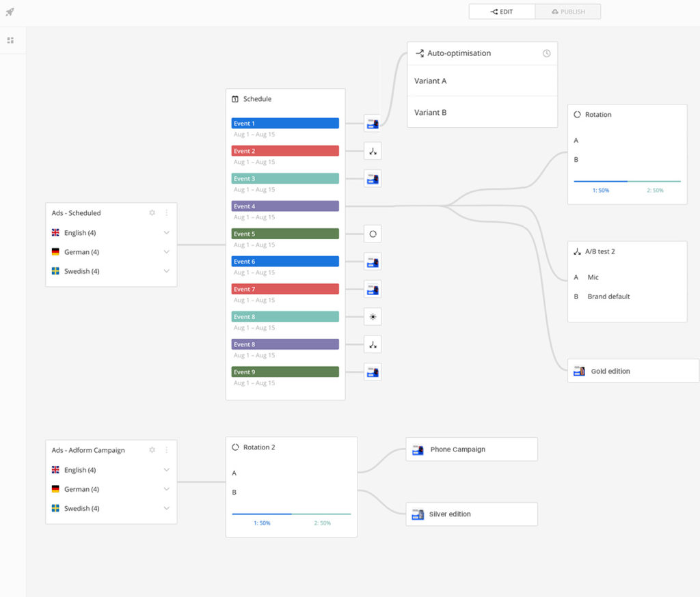This screenshot has width=700, height=597.
Task: Select the green Event 9 bar
Action: pos(285,372)
